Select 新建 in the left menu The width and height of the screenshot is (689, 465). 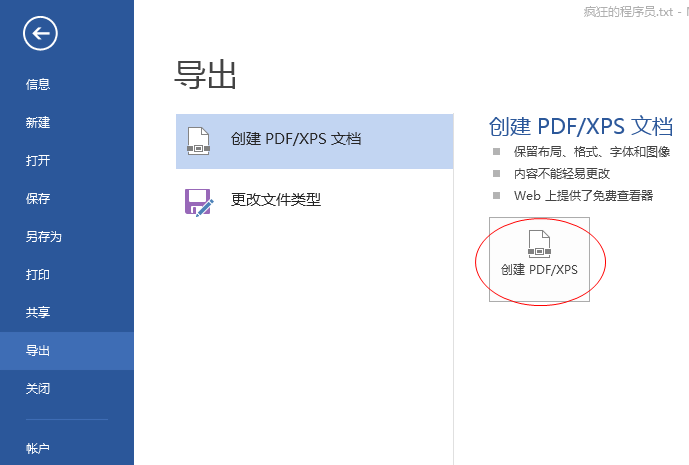(x=38, y=123)
